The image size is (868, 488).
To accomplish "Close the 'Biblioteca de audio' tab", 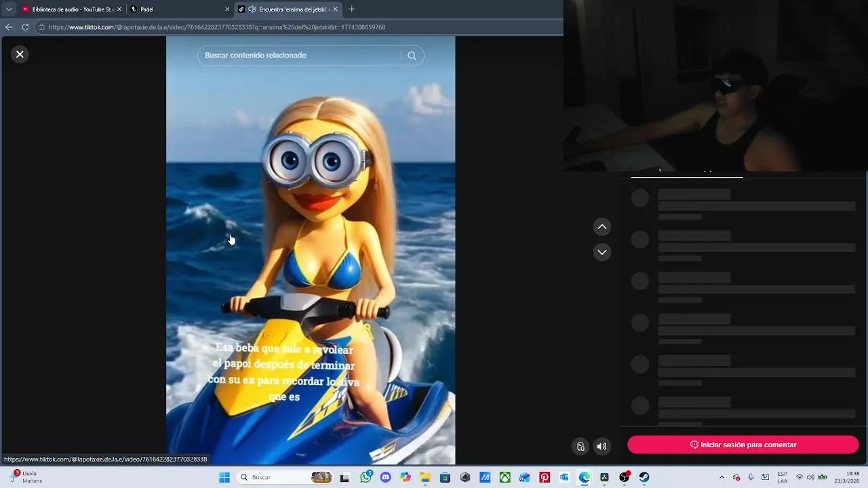I will [x=119, y=9].
